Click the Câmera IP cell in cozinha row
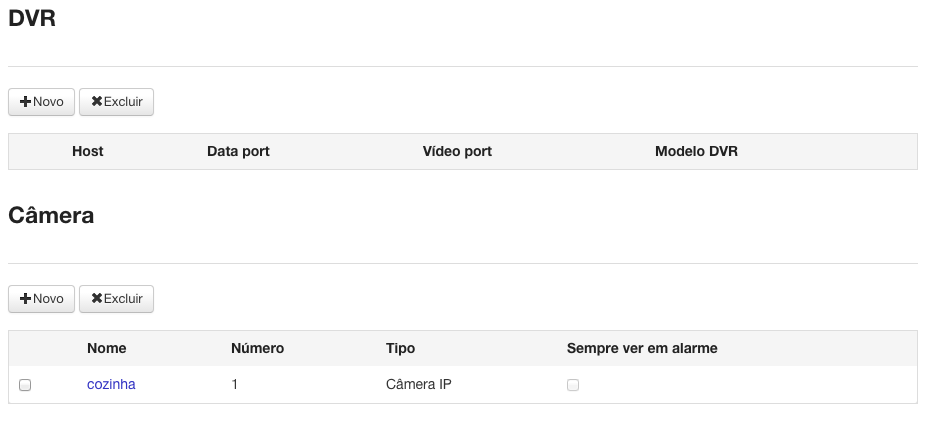 pyautogui.click(x=419, y=384)
